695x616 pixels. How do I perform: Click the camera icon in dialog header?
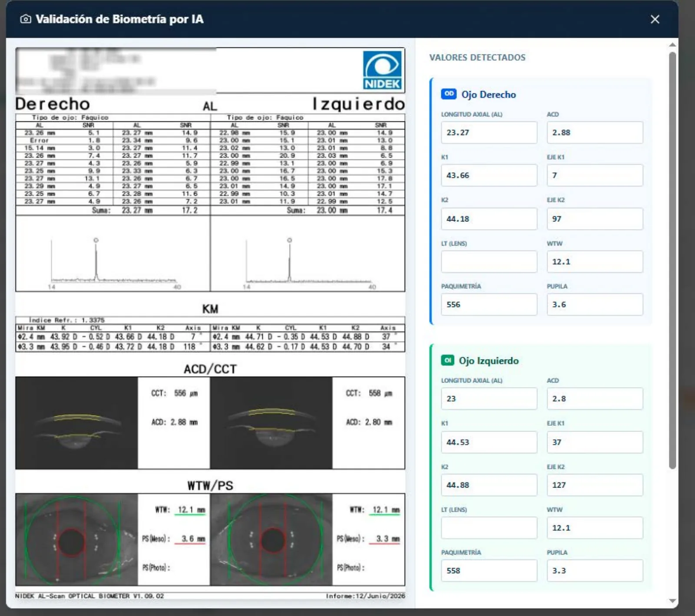(26, 19)
